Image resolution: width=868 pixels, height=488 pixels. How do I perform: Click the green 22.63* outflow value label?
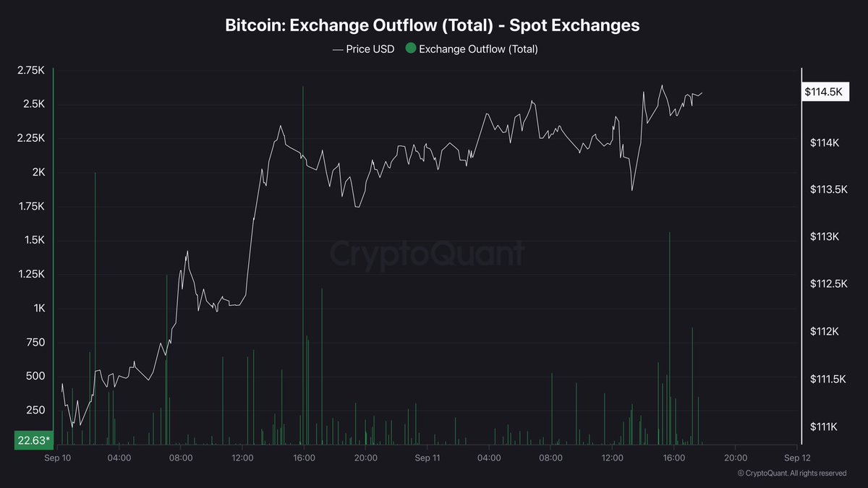coord(33,440)
